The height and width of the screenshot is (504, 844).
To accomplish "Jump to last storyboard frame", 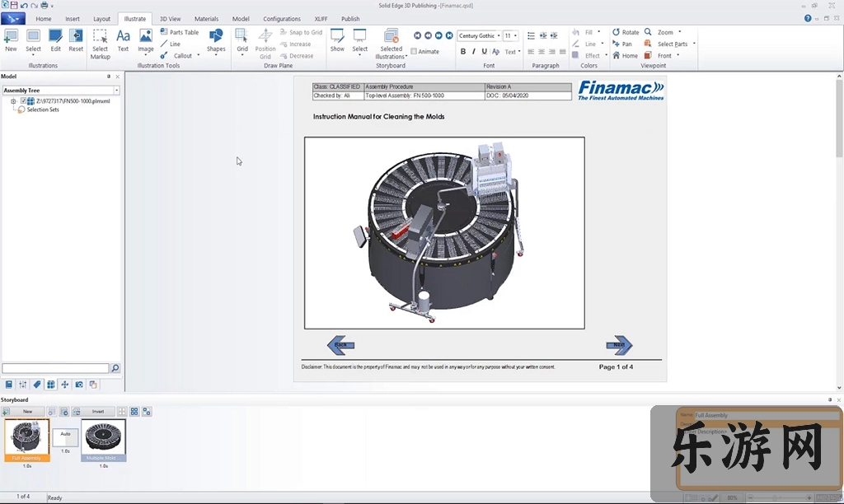I will [x=449, y=35].
